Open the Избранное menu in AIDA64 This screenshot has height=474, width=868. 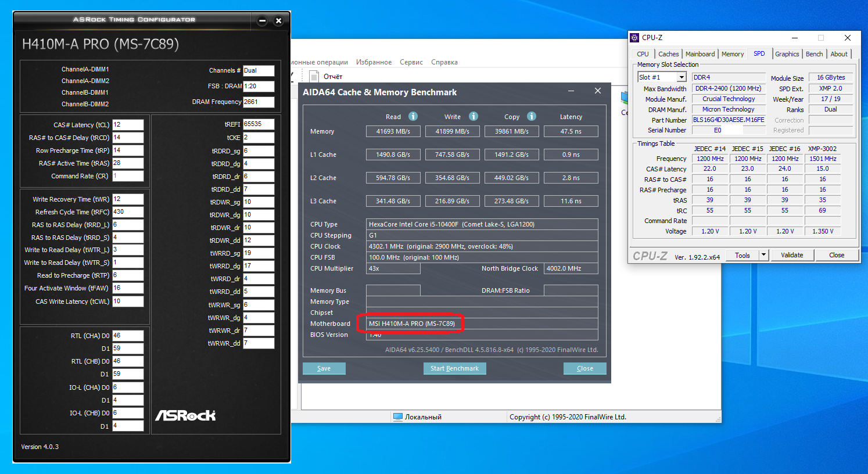point(374,62)
